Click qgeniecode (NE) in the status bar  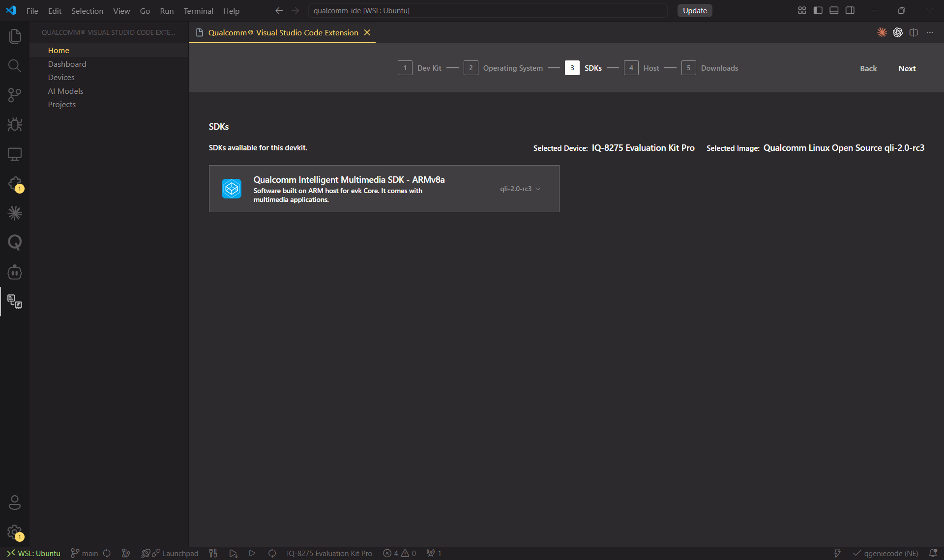coord(885,553)
